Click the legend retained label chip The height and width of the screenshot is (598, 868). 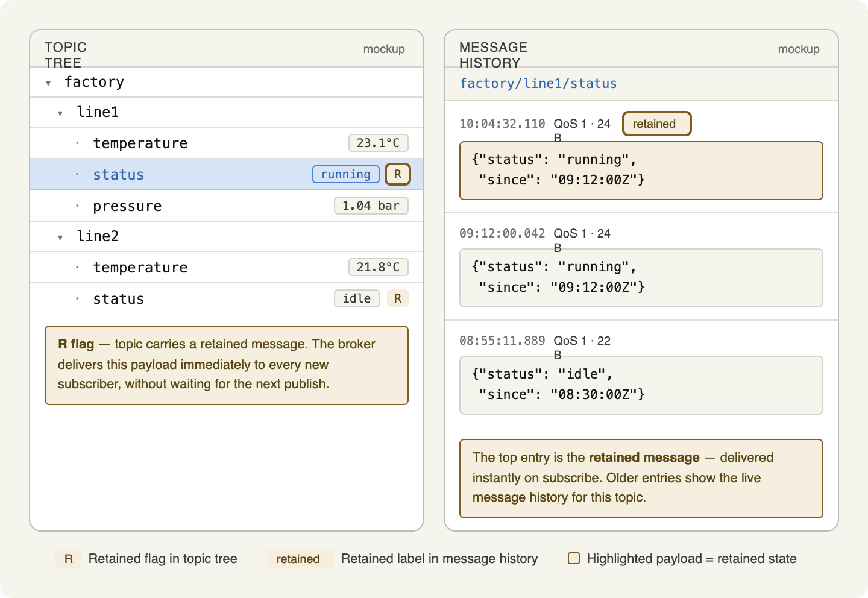click(x=300, y=559)
